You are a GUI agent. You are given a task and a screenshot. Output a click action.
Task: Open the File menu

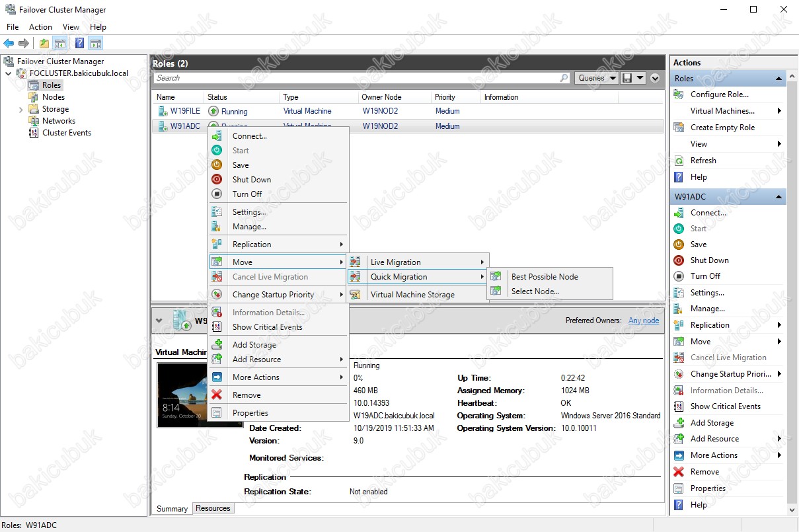pyautogui.click(x=13, y=27)
